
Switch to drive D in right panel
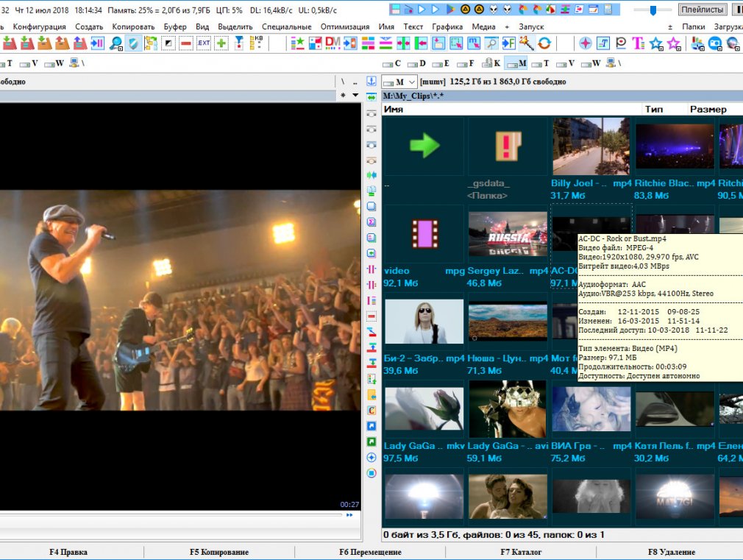click(x=416, y=63)
